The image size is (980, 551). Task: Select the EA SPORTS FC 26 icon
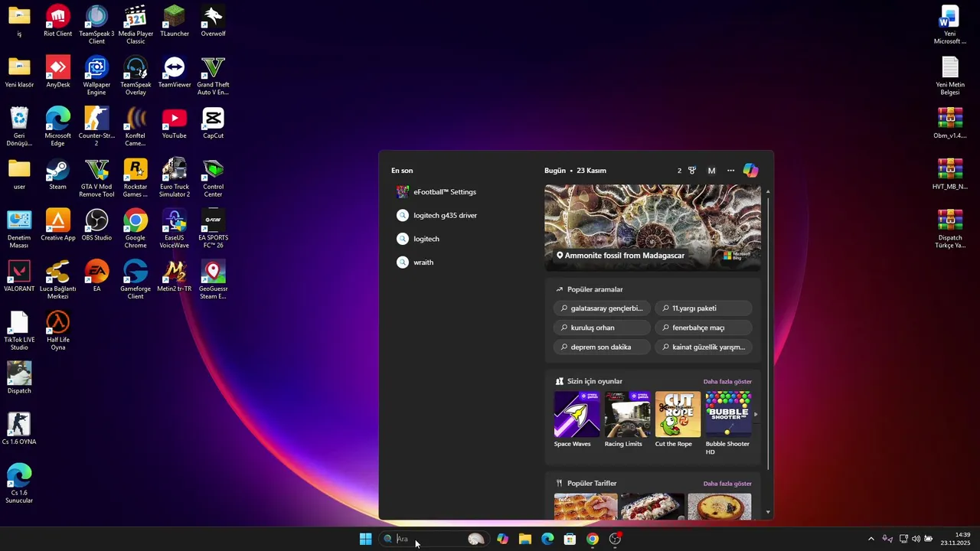[x=213, y=229]
